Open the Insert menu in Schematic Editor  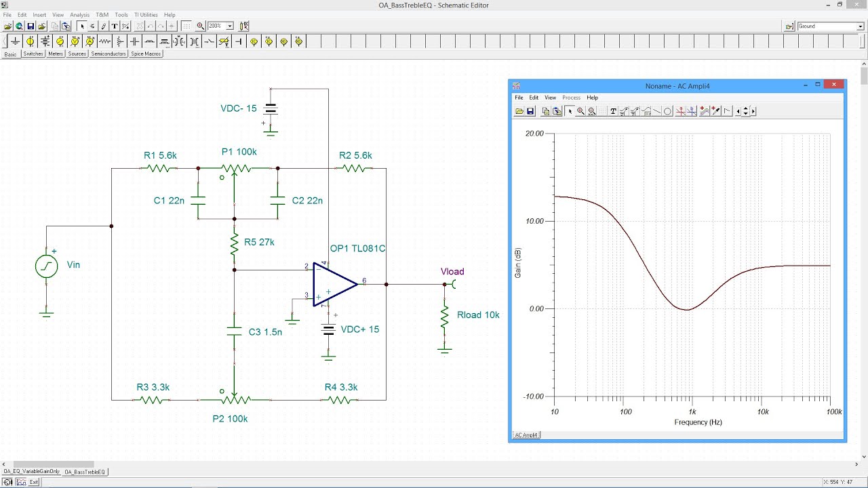[39, 15]
